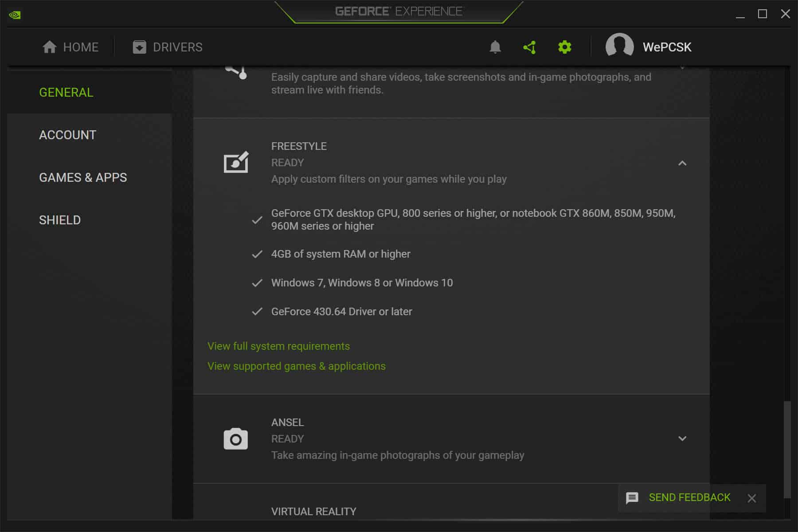
Task: Click the FREESTYLE heading
Action: click(299, 146)
